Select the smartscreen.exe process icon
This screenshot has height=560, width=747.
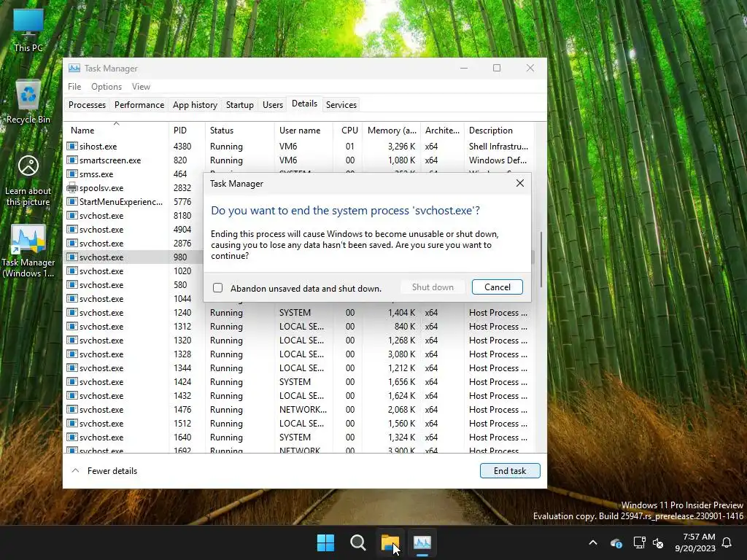[72, 160]
